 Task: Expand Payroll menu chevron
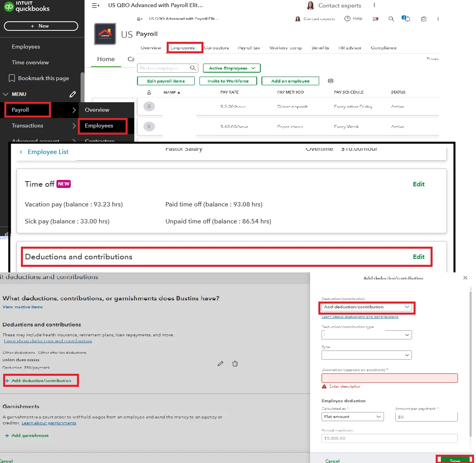(x=74, y=110)
